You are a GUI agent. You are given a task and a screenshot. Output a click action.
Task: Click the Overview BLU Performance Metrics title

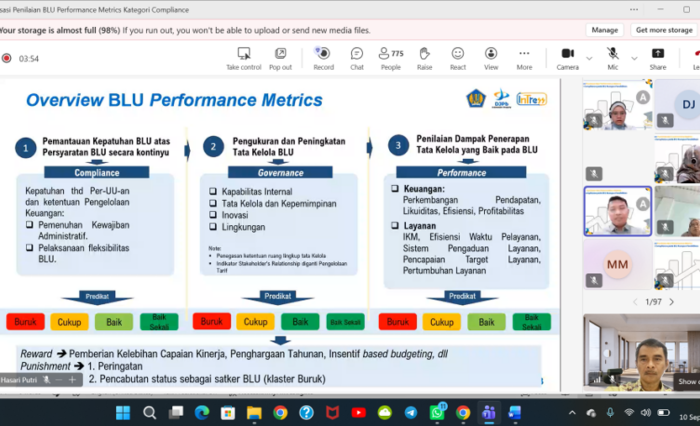(174, 100)
